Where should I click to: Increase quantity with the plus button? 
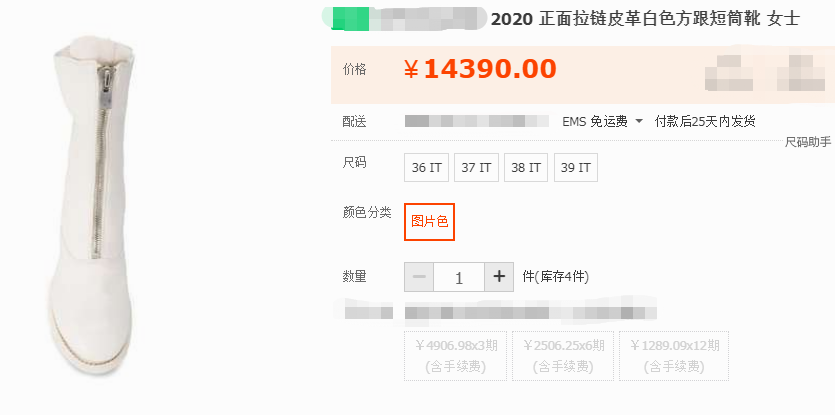tap(499, 277)
